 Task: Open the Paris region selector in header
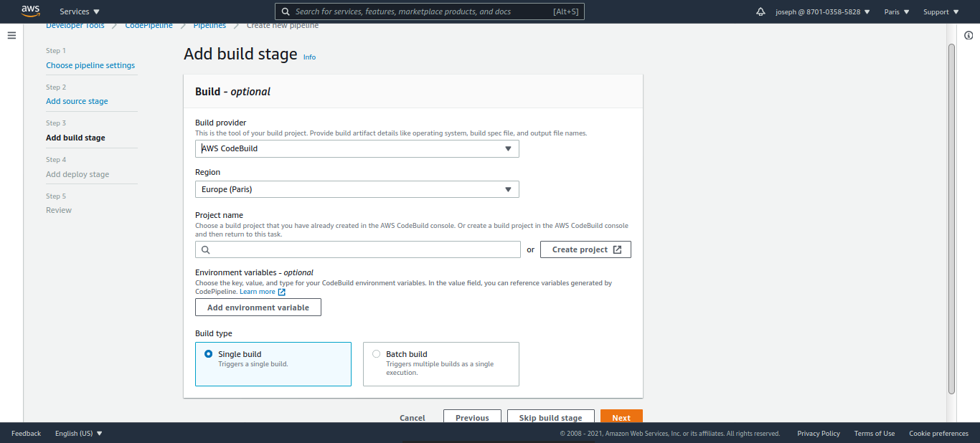896,11
